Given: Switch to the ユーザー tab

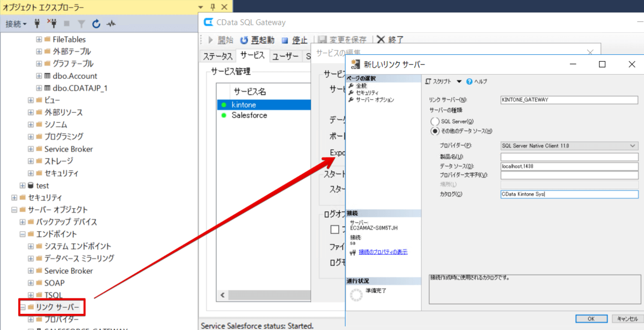Looking at the screenshot, I should (285, 56).
